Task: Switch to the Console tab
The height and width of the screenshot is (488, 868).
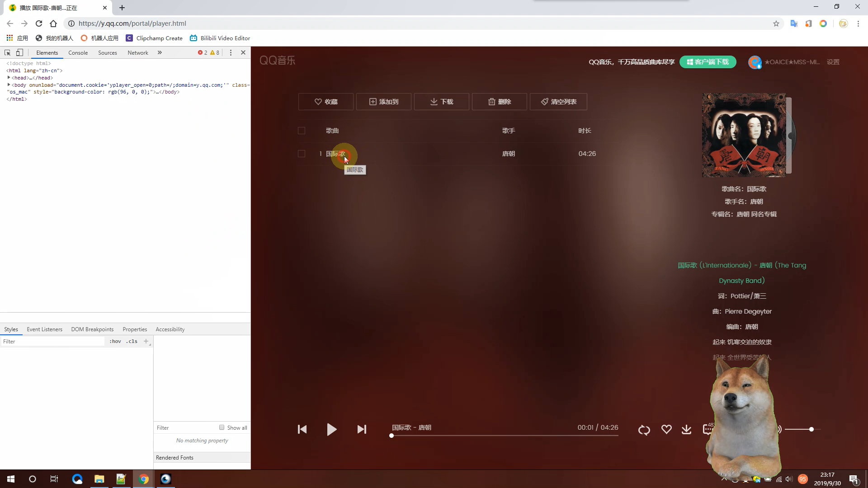Action: (x=78, y=53)
